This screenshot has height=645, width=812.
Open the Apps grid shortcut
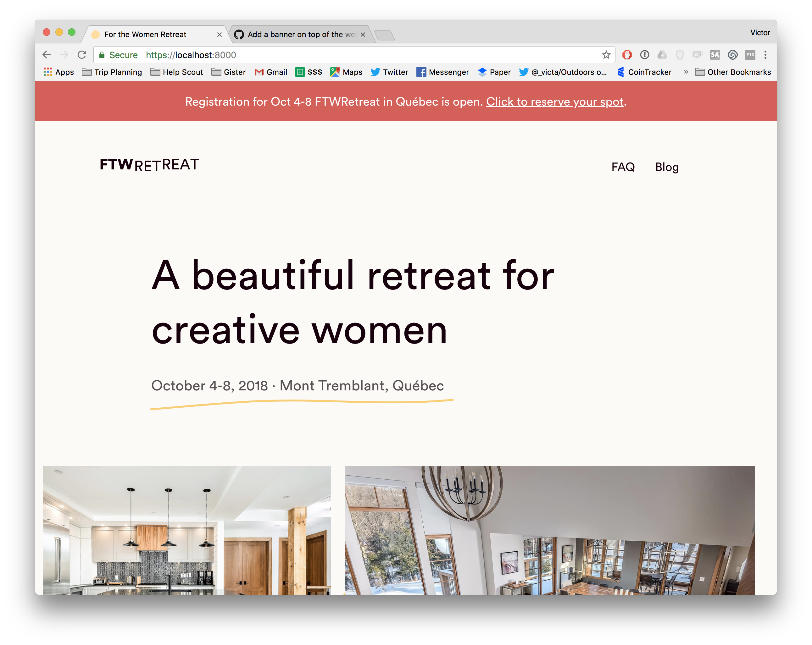coord(59,72)
